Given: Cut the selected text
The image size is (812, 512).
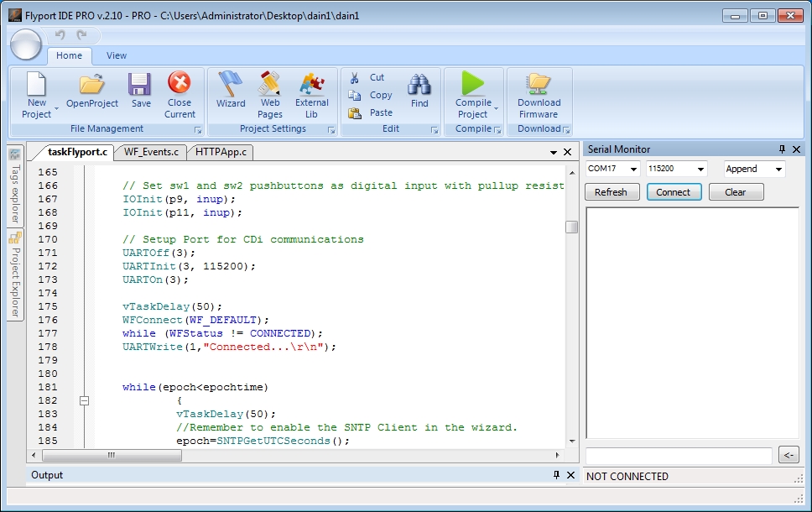Looking at the screenshot, I should (x=367, y=78).
